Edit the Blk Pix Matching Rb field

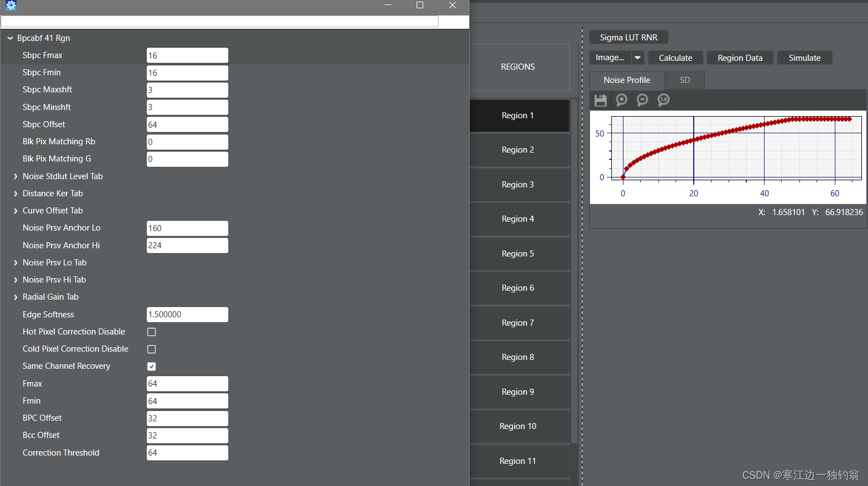[188, 142]
